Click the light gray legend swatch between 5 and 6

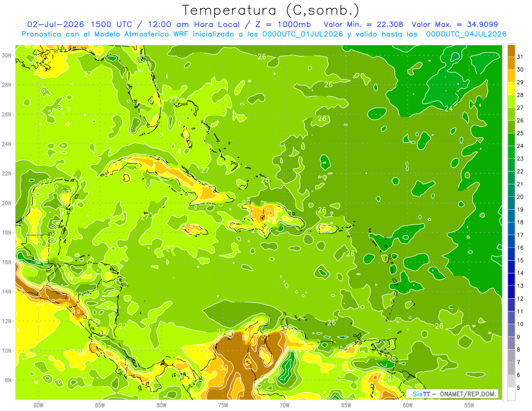click(512, 382)
